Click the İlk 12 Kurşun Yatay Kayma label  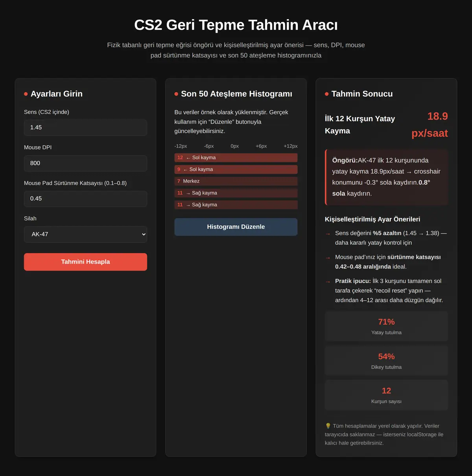360,125
